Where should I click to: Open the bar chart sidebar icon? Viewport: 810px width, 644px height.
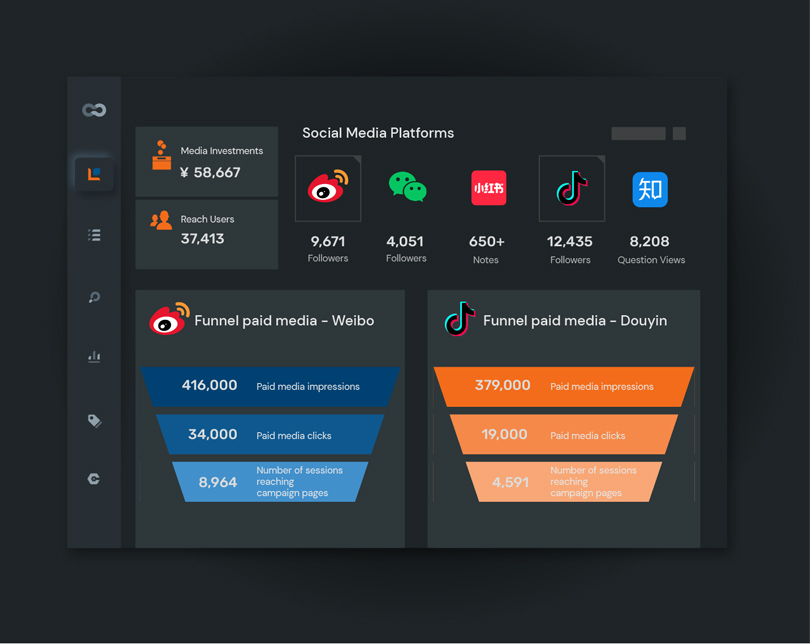[94, 356]
